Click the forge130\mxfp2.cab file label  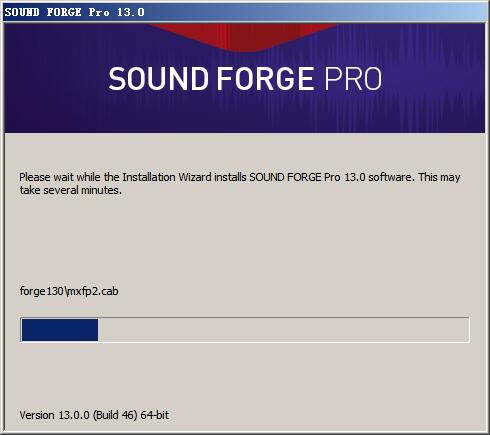coord(69,291)
